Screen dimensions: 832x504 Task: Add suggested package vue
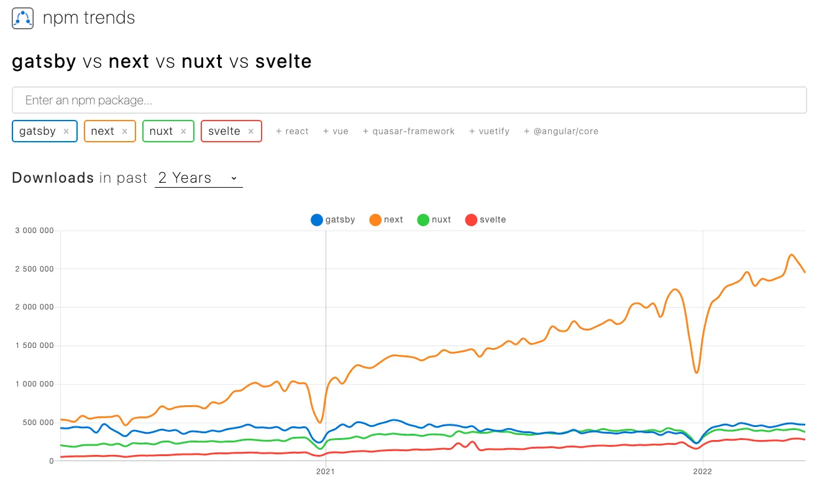coord(336,132)
